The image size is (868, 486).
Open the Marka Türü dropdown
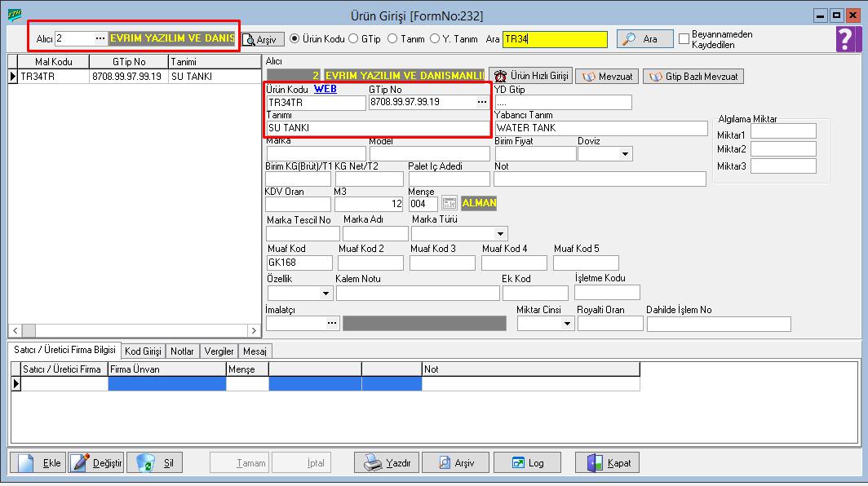[x=499, y=234]
